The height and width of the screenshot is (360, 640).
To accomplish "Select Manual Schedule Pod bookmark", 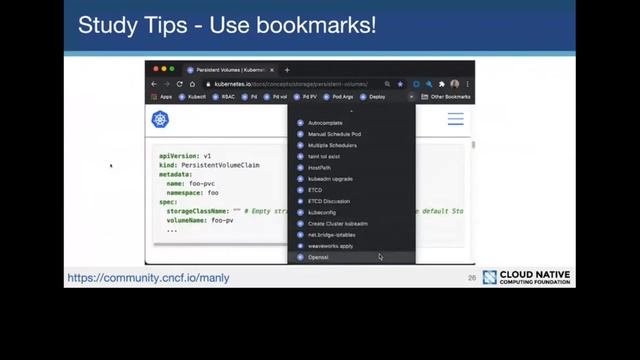I will 351,134.
